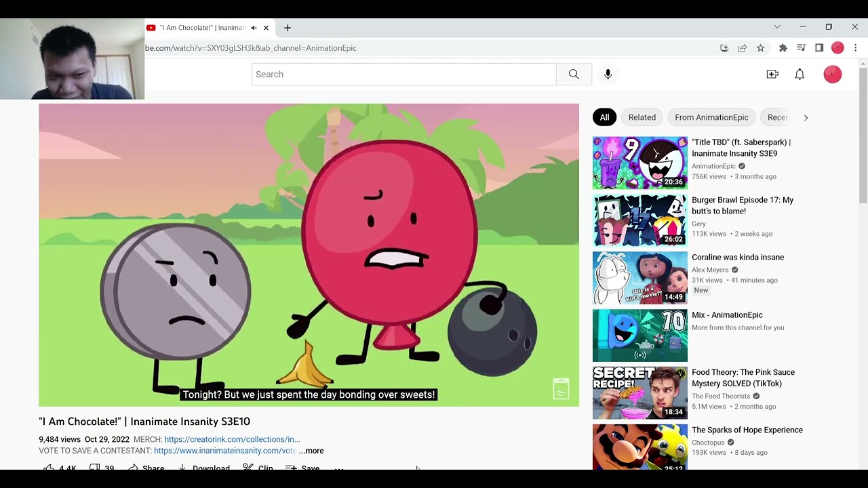Click the share this page icon
868x488 pixels.
743,48
